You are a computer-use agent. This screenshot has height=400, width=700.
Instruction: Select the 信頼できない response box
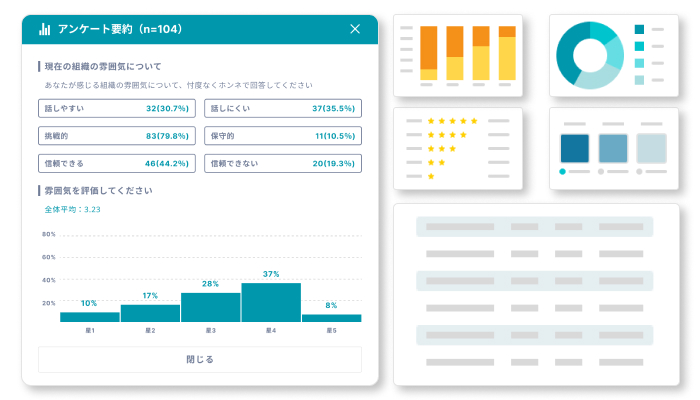point(283,162)
